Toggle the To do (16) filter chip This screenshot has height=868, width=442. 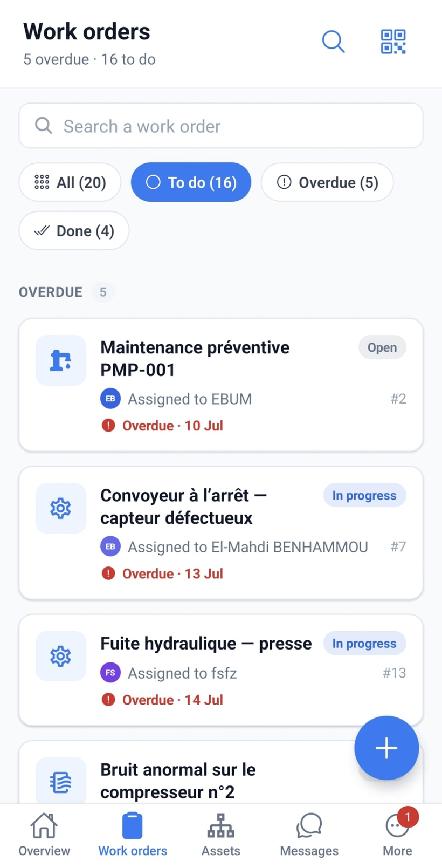pyautogui.click(x=191, y=182)
